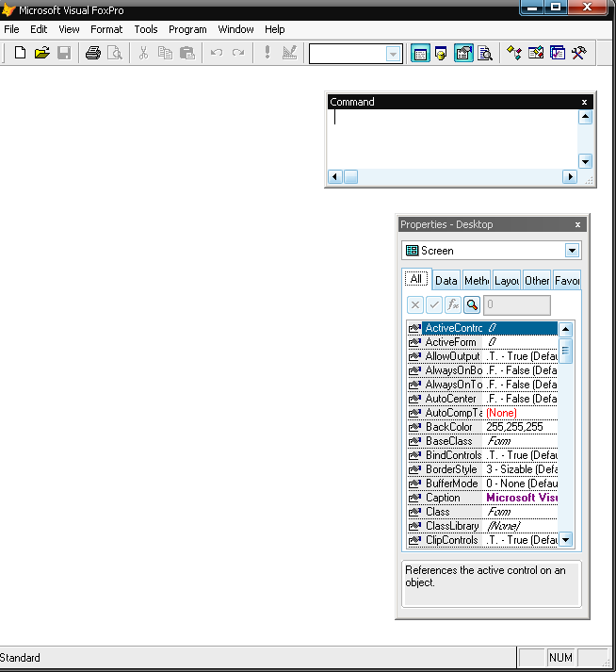Open the File menu
616x672 pixels.
pyautogui.click(x=11, y=29)
